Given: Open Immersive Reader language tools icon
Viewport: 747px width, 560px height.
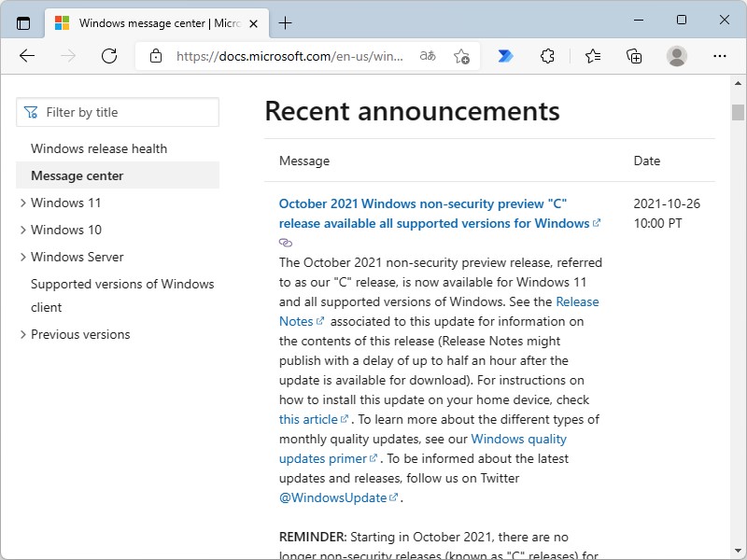Looking at the screenshot, I should (x=428, y=56).
